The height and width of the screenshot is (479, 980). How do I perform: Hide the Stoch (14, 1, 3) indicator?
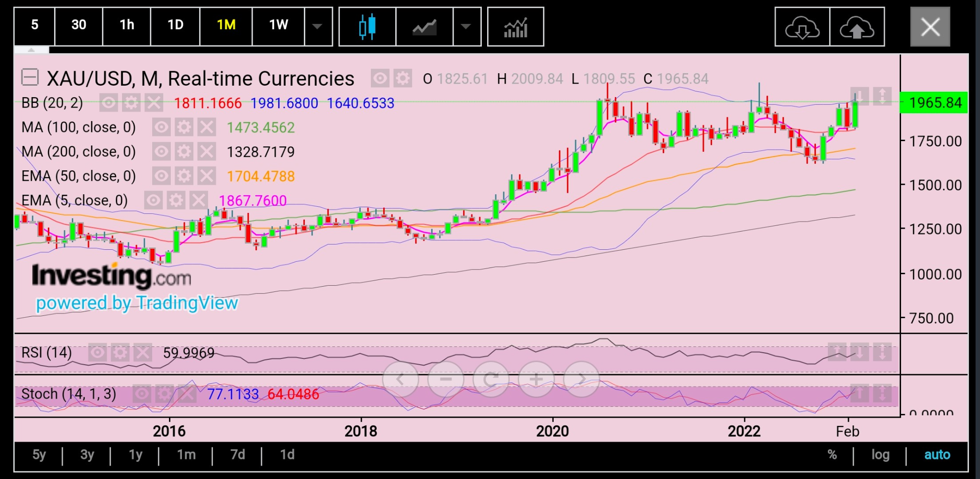[141, 394]
